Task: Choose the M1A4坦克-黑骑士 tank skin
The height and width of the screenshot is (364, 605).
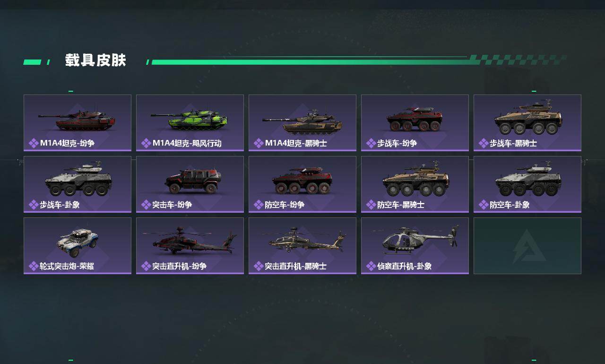Action: (x=302, y=123)
